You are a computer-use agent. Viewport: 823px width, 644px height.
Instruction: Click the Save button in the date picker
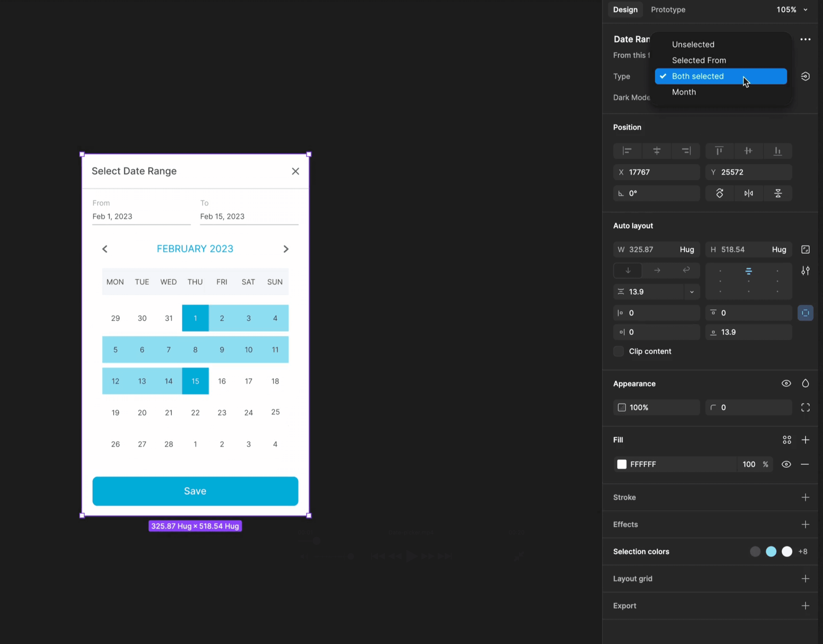[195, 491]
